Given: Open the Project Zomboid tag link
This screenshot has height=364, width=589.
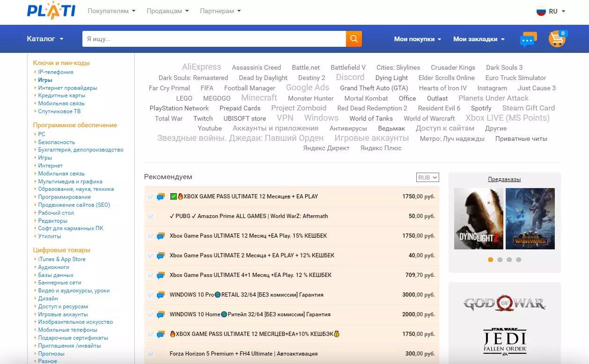Looking at the screenshot, I should click(x=299, y=108).
